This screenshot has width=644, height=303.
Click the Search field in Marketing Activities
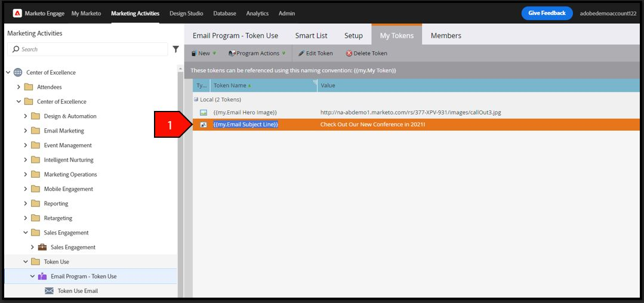click(88, 50)
